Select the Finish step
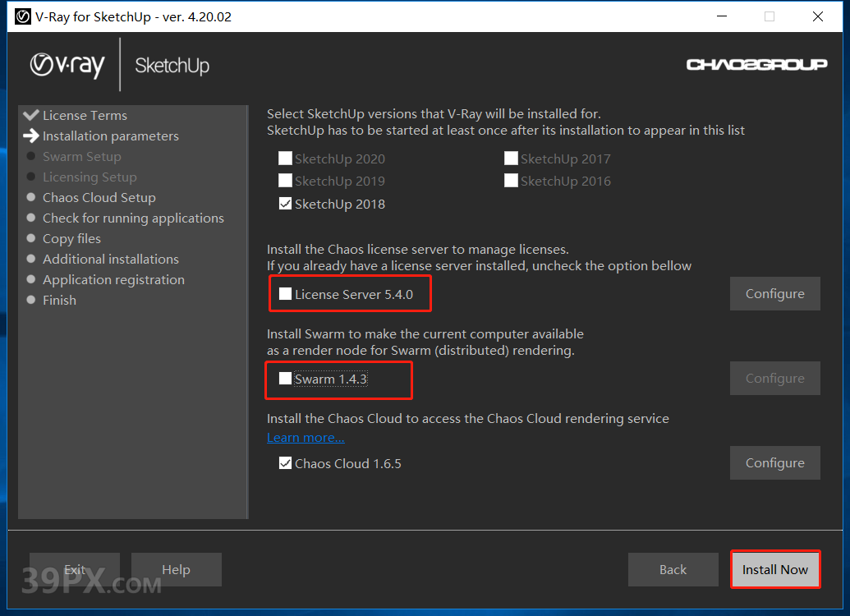The image size is (850, 616). click(60, 301)
